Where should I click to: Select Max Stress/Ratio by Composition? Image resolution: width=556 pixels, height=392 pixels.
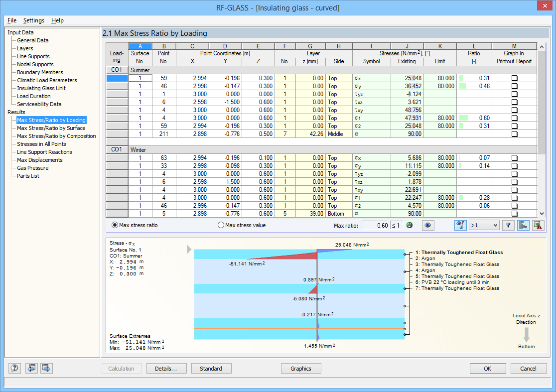[56, 136]
